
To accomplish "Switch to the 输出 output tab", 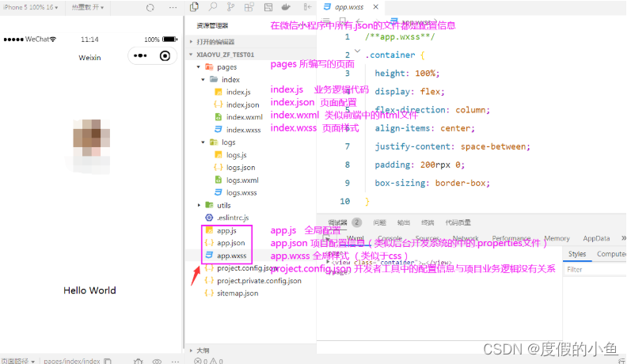I will pyautogui.click(x=404, y=222).
